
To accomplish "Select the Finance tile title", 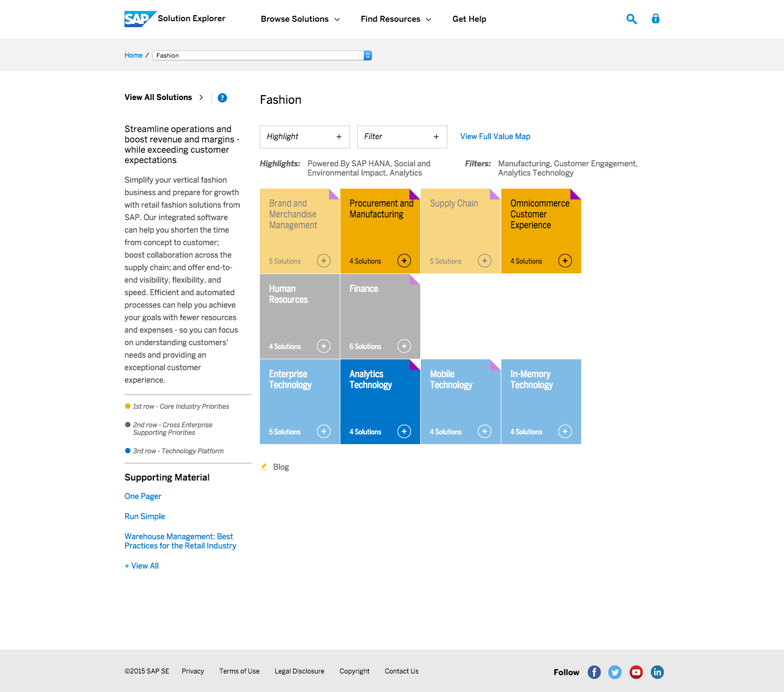I will click(364, 289).
